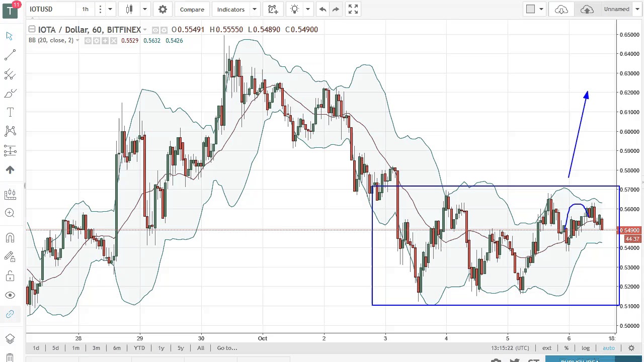Toggle sync drawings link icon
This screenshot has height=362, width=644.
click(10, 314)
